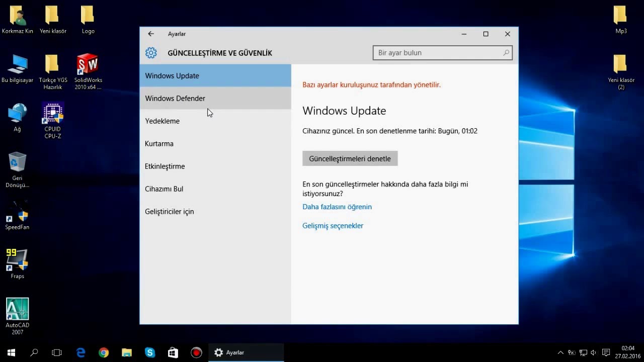Viewport: 644px width, 362px height.
Task: Open clock and date in taskbar
Action: click(x=627, y=352)
